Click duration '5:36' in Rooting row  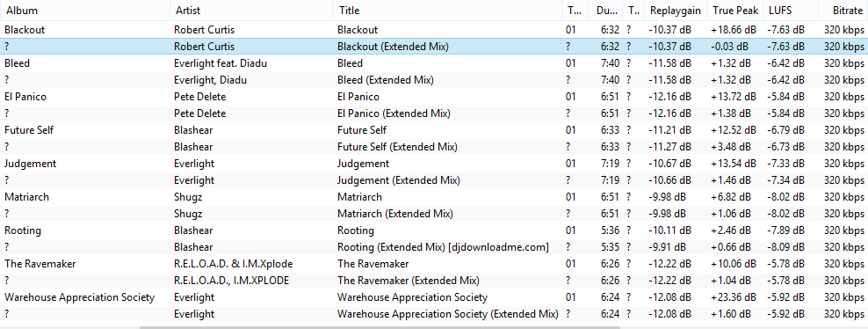coord(610,230)
